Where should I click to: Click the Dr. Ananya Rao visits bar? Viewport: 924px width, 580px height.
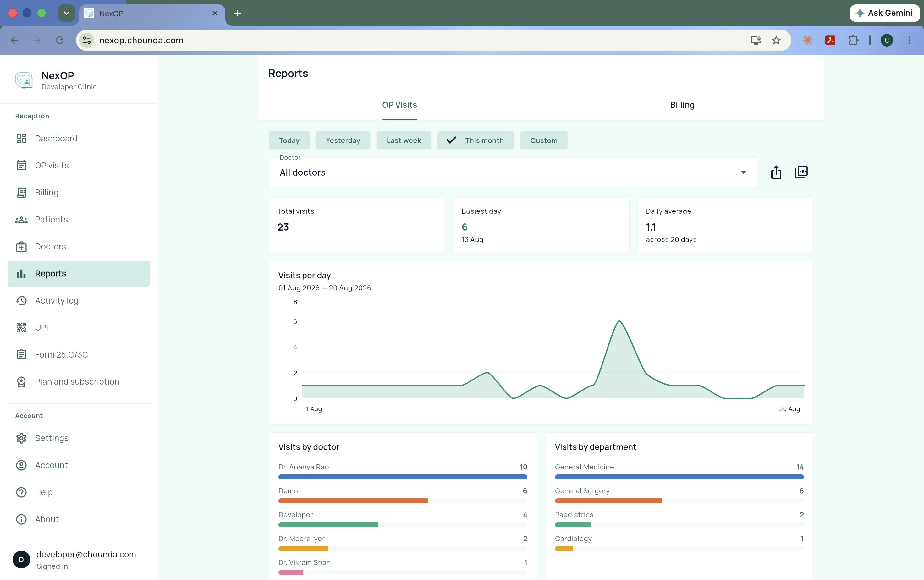tap(403, 477)
